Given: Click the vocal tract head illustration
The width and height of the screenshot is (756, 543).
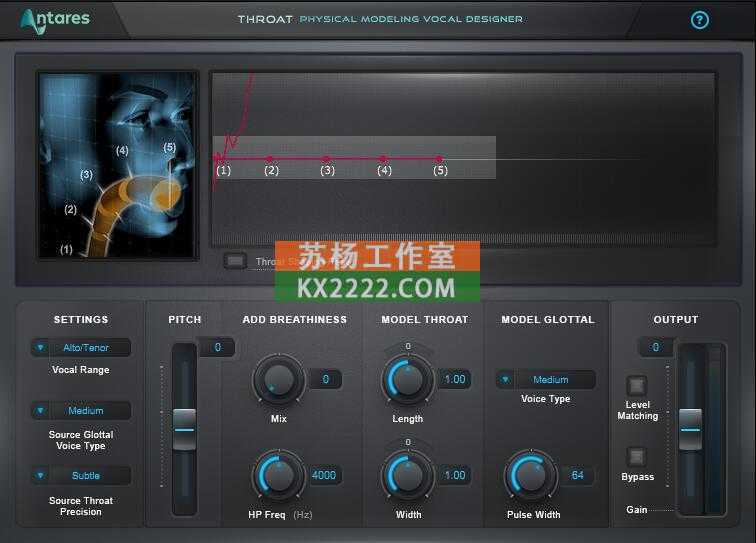Looking at the screenshot, I should 118,165.
